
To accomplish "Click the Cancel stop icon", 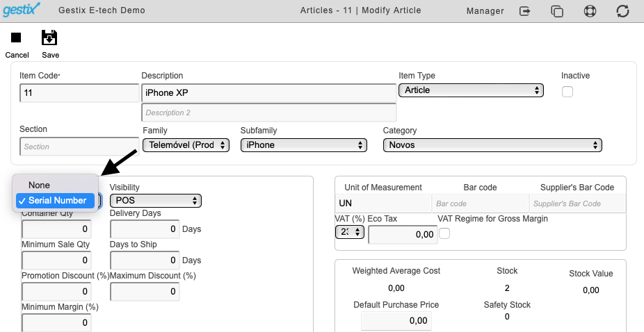I will click(16, 38).
